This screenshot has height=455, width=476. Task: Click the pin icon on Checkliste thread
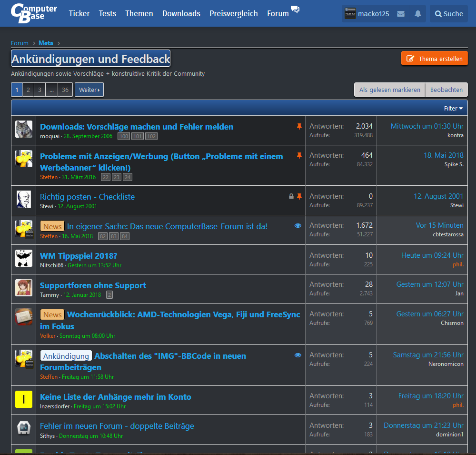click(x=299, y=196)
